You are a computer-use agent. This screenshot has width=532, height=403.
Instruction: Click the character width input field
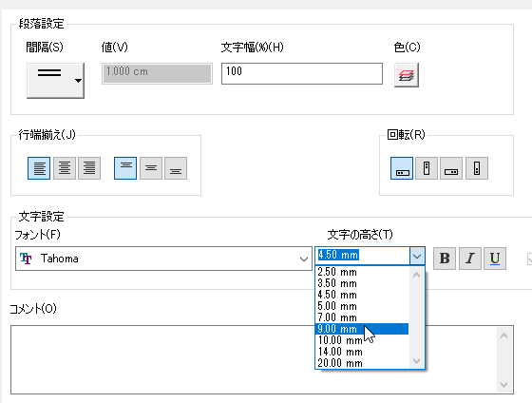(x=302, y=73)
